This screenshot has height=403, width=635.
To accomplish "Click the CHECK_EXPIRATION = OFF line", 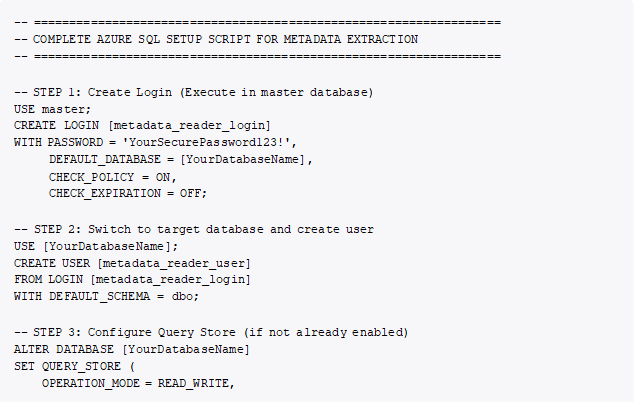I will pyautogui.click(x=128, y=194).
